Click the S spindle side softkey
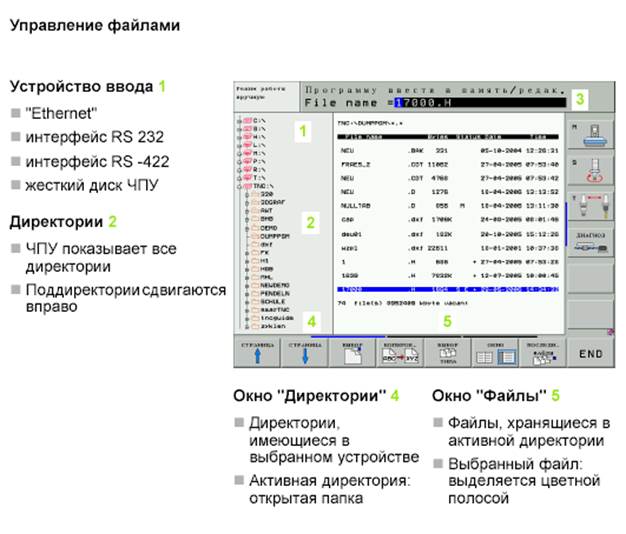Viewport: 626px width, 534px height. 591,170
